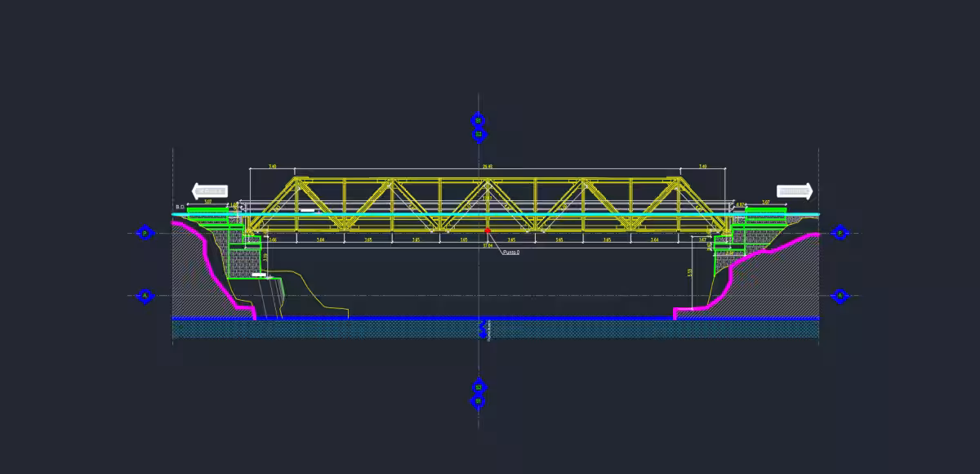Screen dimensions: 980x474
Task: Select the left A axis marker
Action: coord(145,296)
